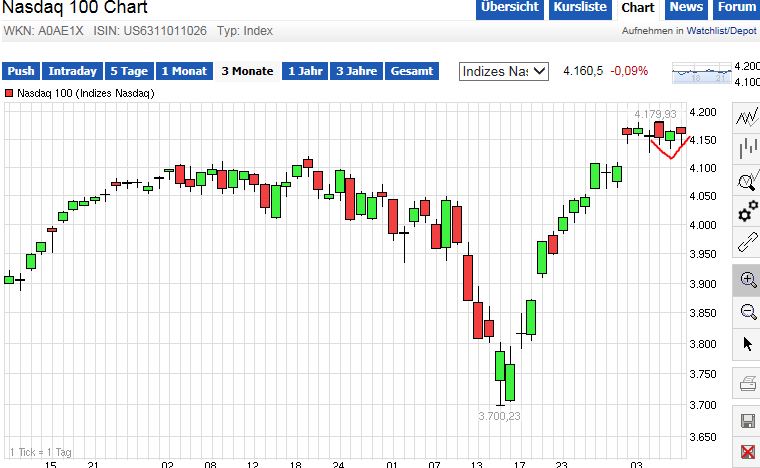Click the red Nasdaq 100 legend swatch
The image size is (760, 468).
(9, 93)
